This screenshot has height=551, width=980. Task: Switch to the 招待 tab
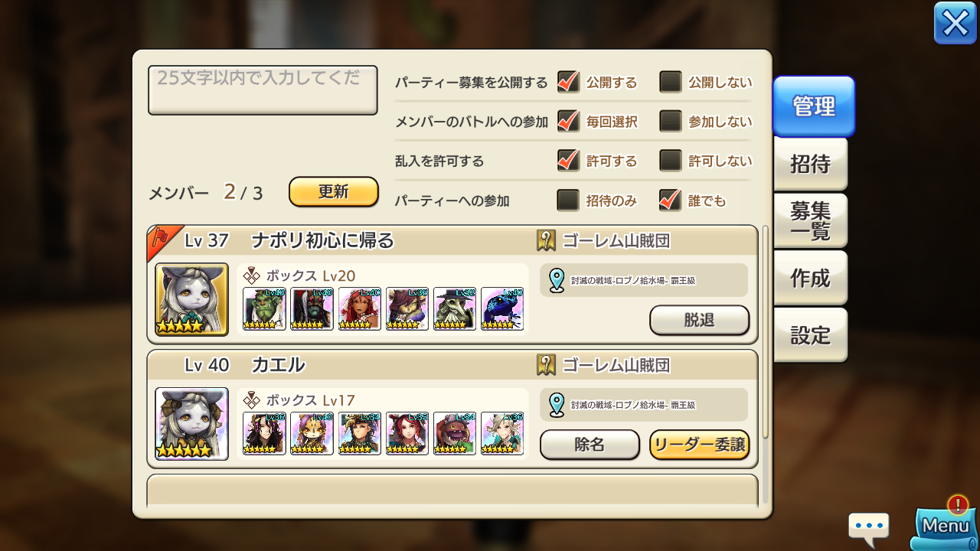click(x=810, y=164)
